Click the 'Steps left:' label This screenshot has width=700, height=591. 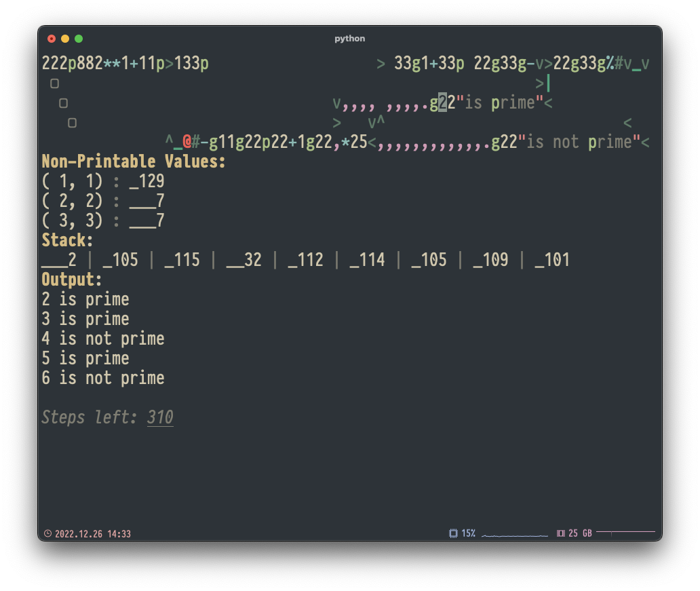coord(90,417)
